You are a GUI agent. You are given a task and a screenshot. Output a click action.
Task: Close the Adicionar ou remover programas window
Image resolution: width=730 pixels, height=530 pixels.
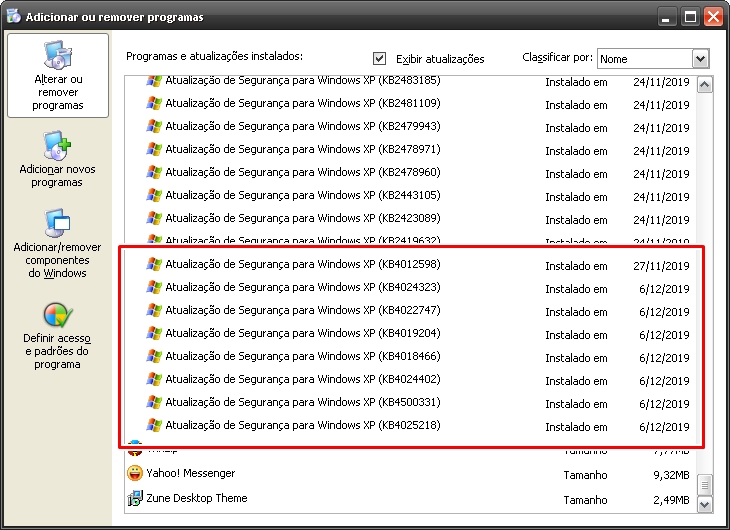(x=714, y=17)
